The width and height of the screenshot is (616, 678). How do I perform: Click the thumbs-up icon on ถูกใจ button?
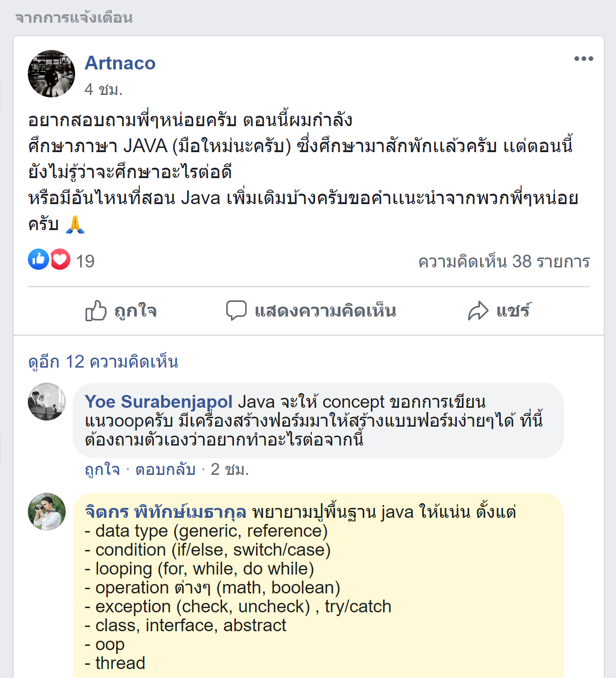click(x=96, y=311)
